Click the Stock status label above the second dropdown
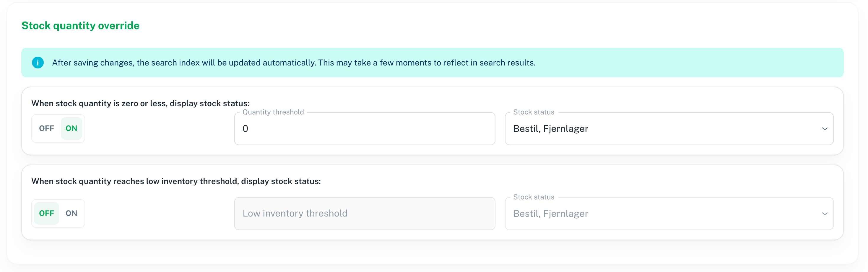868x272 pixels. (534, 197)
